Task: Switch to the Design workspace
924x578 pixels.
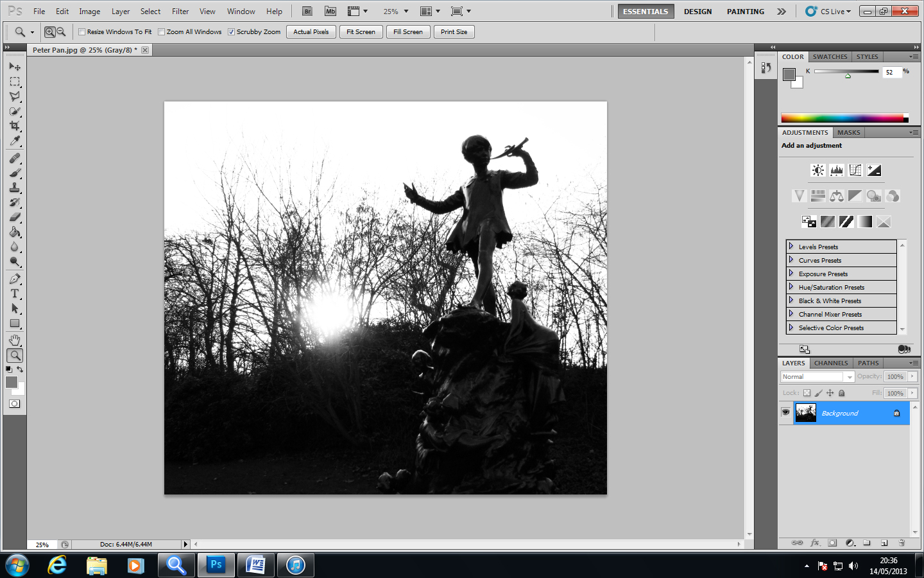Action: click(x=697, y=12)
